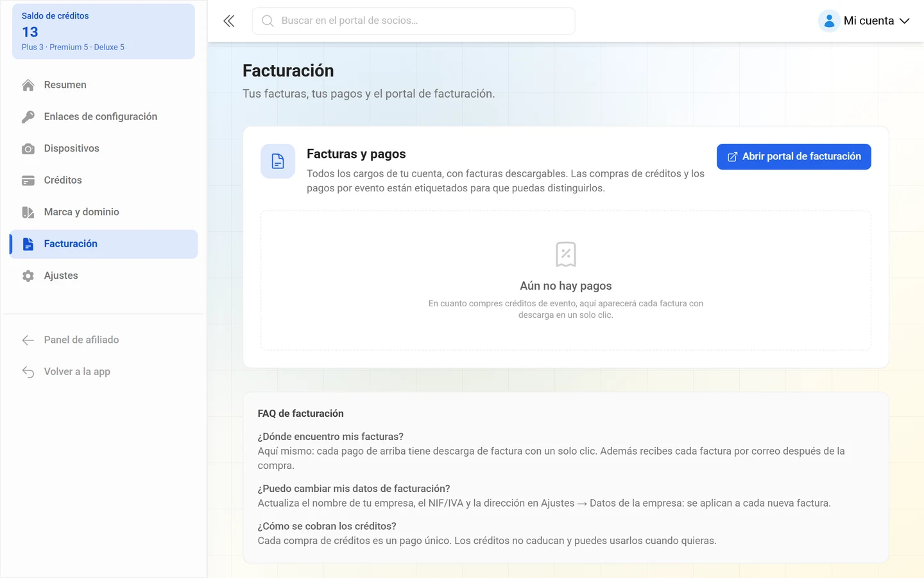The height and width of the screenshot is (578, 924).
Task: Click the Saldo de créditos card
Action: pos(103,31)
